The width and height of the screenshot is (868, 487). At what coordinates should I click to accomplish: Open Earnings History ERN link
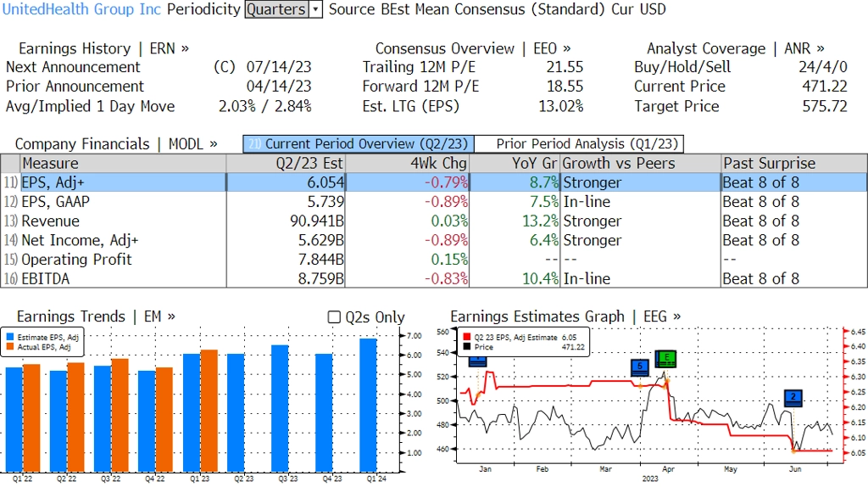[x=103, y=48]
